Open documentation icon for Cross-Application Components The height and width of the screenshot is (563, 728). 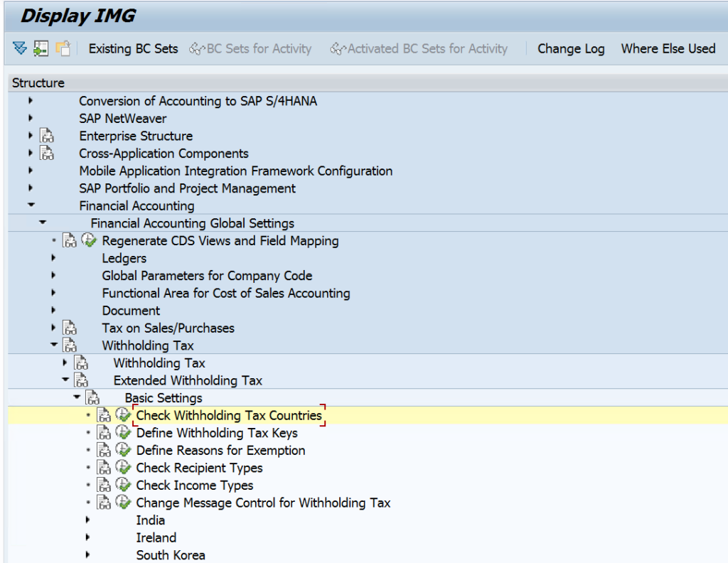pyautogui.click(x=47, y=153)
